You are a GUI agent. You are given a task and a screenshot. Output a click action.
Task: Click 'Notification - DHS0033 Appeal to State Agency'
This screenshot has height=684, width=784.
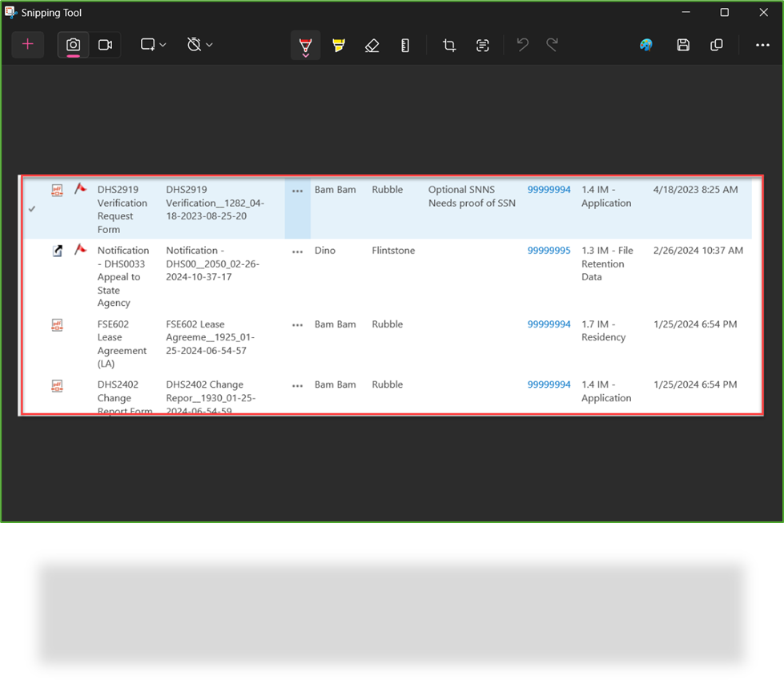123,276
